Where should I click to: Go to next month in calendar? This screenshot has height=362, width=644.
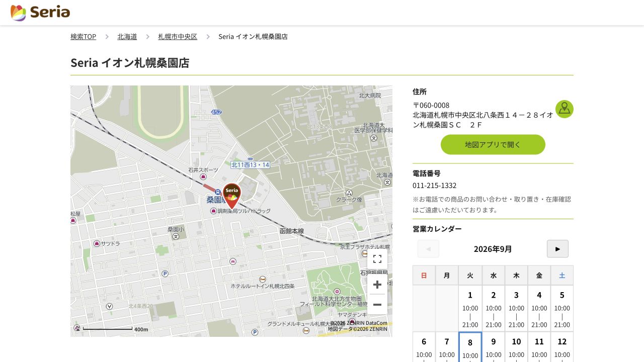pyautogui.click(x=557, y=249)
